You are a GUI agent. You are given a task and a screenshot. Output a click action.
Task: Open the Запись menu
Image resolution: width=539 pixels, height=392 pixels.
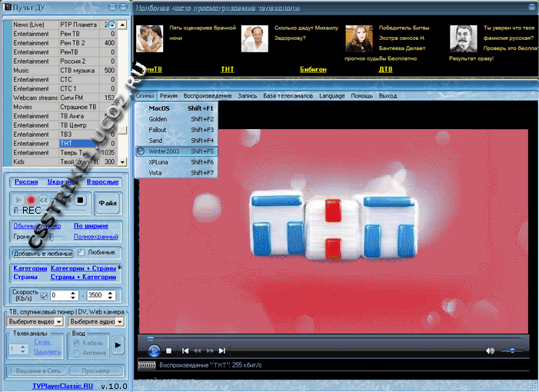tap(248, 96)
